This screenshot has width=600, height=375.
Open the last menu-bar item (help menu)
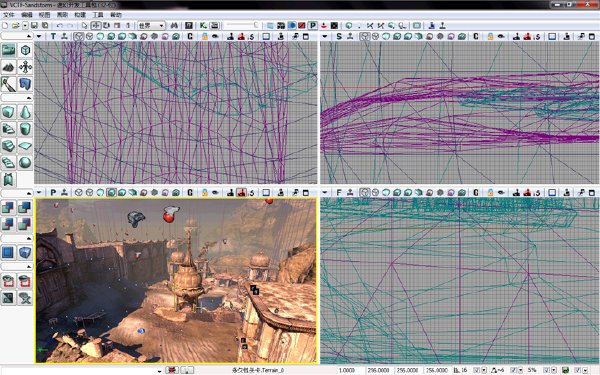116,15
